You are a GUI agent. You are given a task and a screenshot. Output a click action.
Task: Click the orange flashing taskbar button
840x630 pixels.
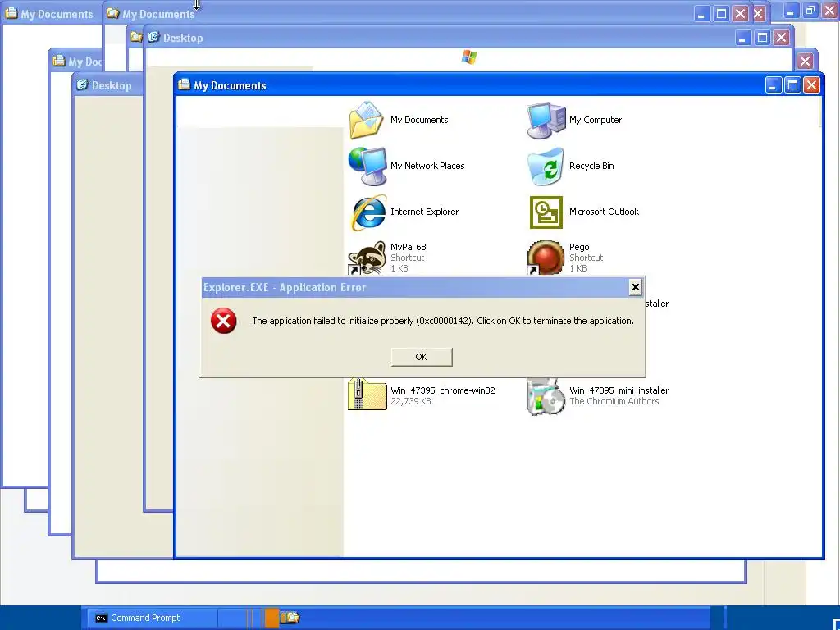pos(272,618)
